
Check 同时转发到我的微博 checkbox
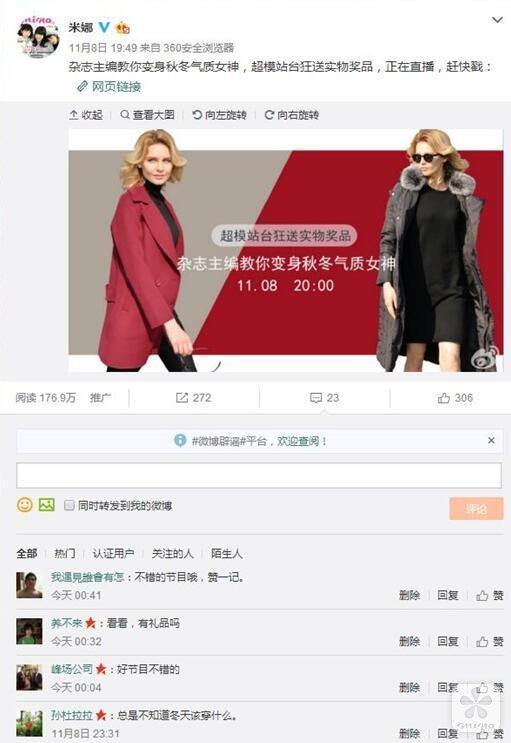[x=69, y=505]
